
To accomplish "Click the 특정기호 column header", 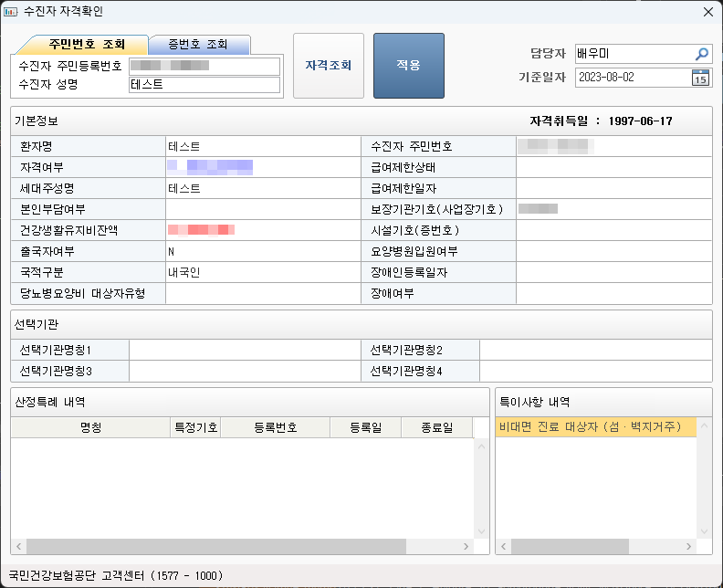I will click(x=195, y=427).
